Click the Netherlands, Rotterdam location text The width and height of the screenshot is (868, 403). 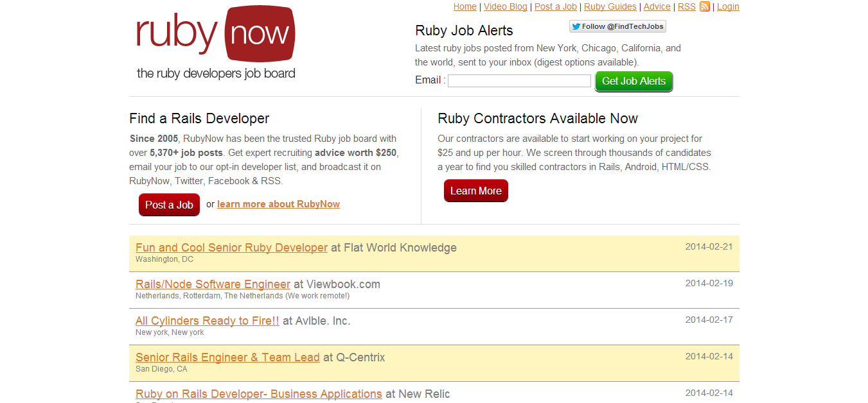pos(243,296)
